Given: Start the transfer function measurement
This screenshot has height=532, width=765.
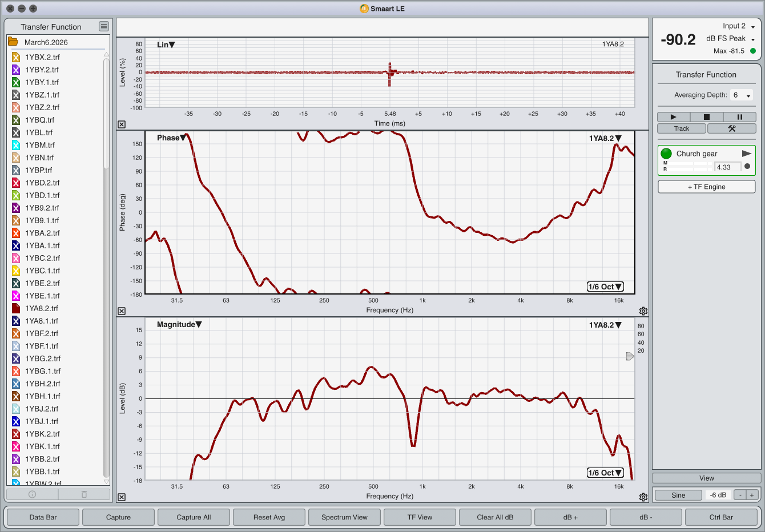Looking at the screenshot, I should [x=673, y=116].
